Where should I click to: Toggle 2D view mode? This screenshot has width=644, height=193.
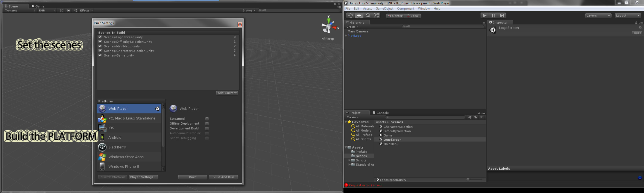[x=61, y=11]
